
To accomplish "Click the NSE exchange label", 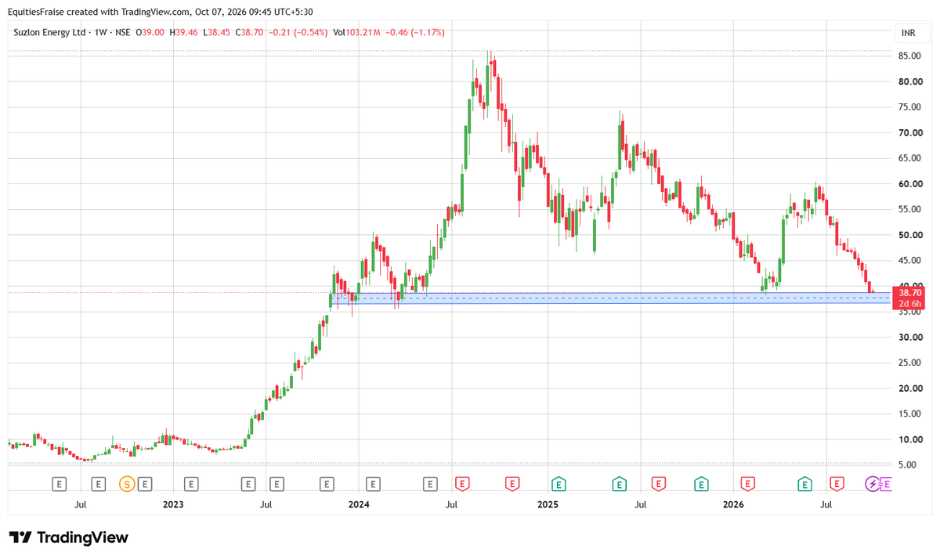I will tap(122, 33).
